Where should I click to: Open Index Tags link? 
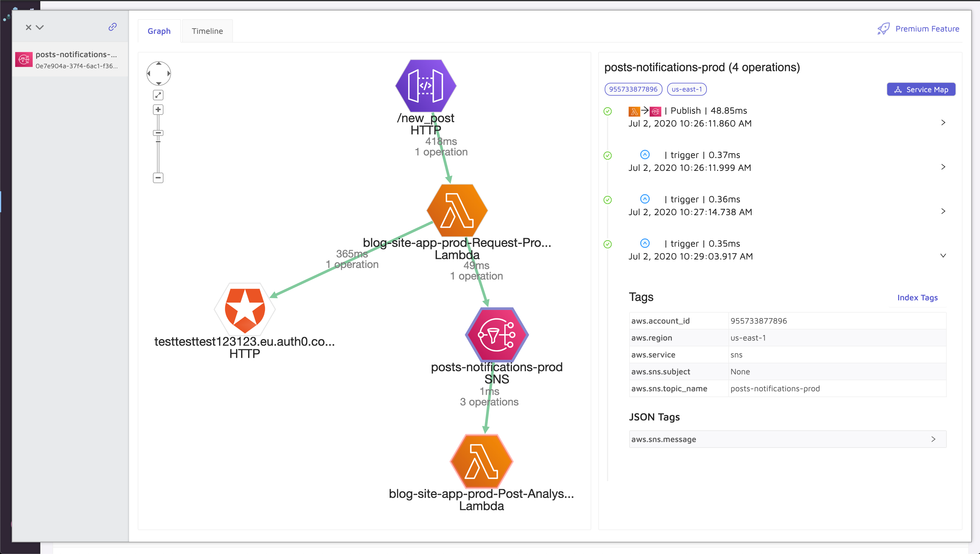917,297
